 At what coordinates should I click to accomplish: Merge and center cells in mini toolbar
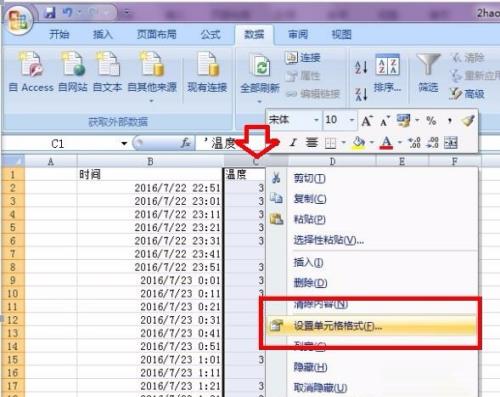(451, 143)
